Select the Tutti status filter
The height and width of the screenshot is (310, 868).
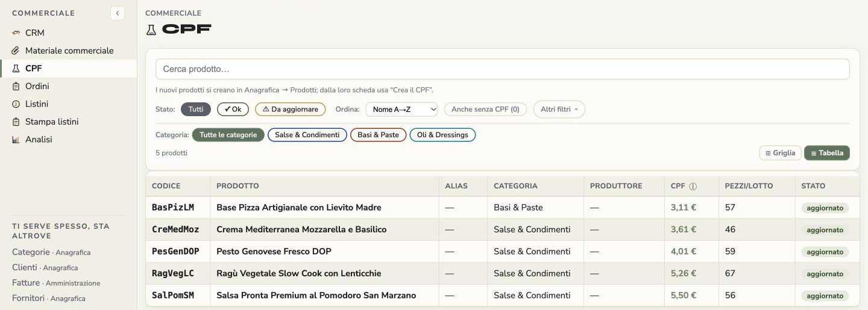point(196,110)
